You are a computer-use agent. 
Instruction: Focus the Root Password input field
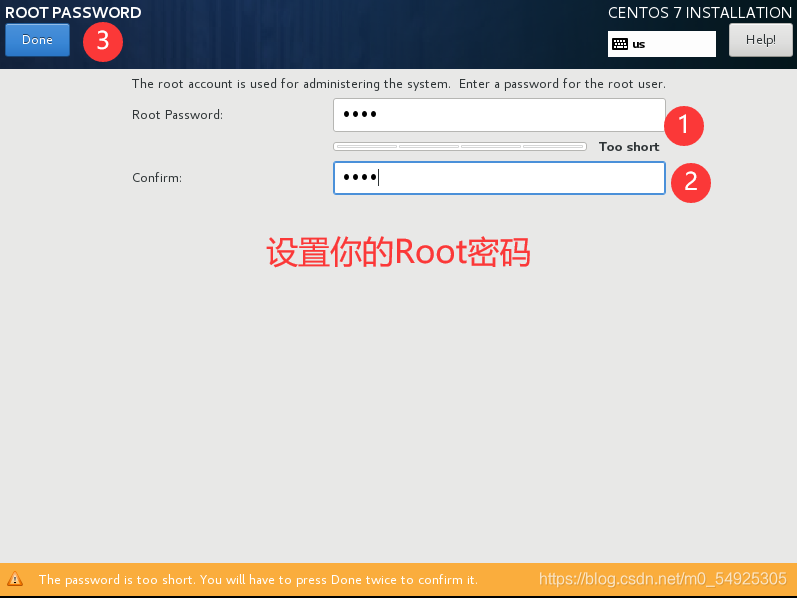499,115
